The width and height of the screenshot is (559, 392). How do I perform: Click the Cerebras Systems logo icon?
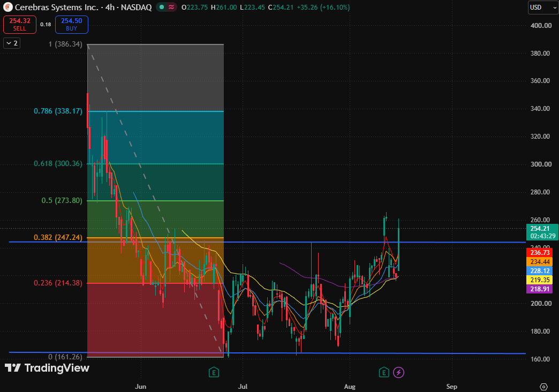8,7
